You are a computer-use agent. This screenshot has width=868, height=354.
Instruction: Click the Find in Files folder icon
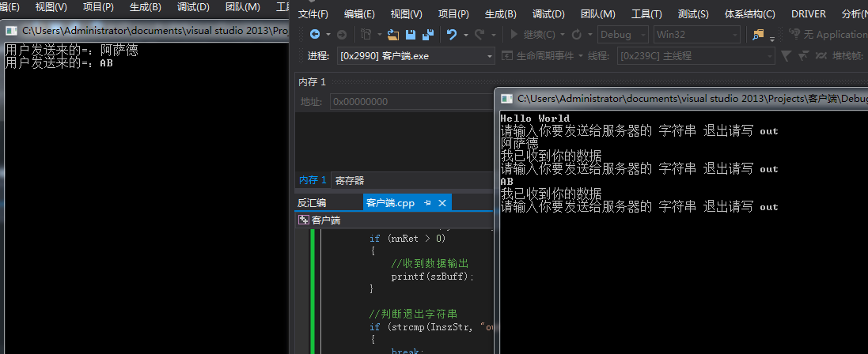pos(758,34)
